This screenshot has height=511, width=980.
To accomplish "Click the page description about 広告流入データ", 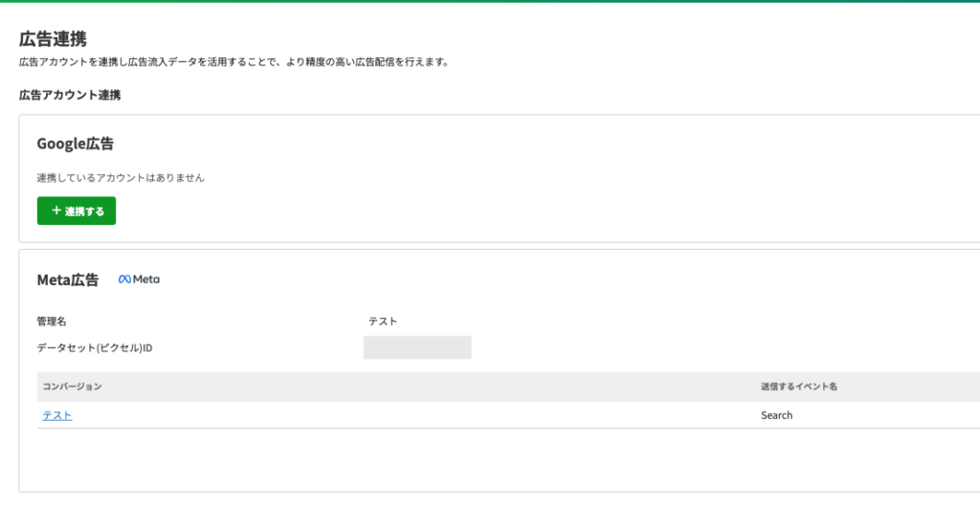I will point(234,62).
